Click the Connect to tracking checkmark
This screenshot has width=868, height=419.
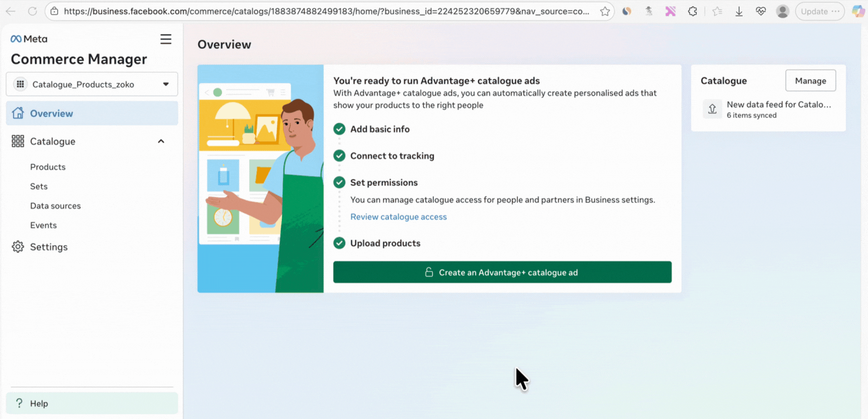[x=339, y=156]
